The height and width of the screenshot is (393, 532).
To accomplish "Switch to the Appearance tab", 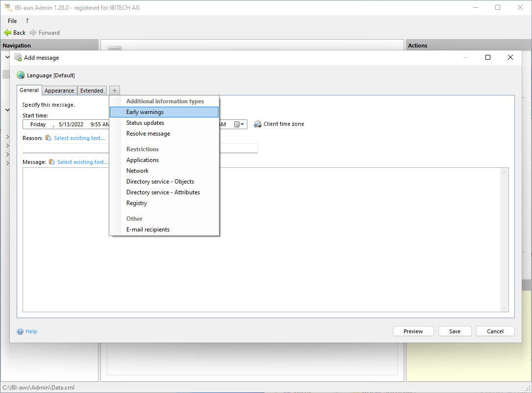I will coord(59,91).
